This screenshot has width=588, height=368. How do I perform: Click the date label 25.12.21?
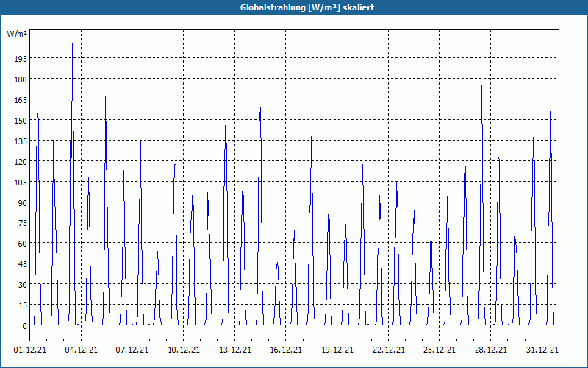click(440, 350)
